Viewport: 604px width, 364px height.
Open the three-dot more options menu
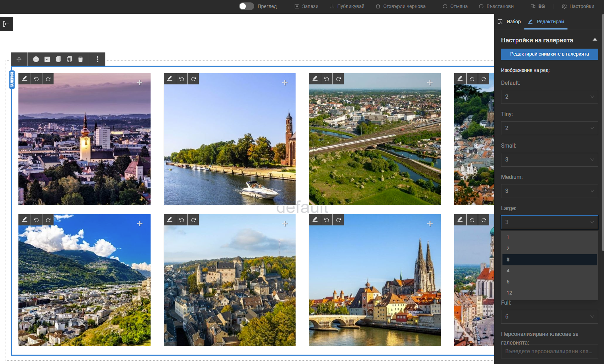click(97, 59)
